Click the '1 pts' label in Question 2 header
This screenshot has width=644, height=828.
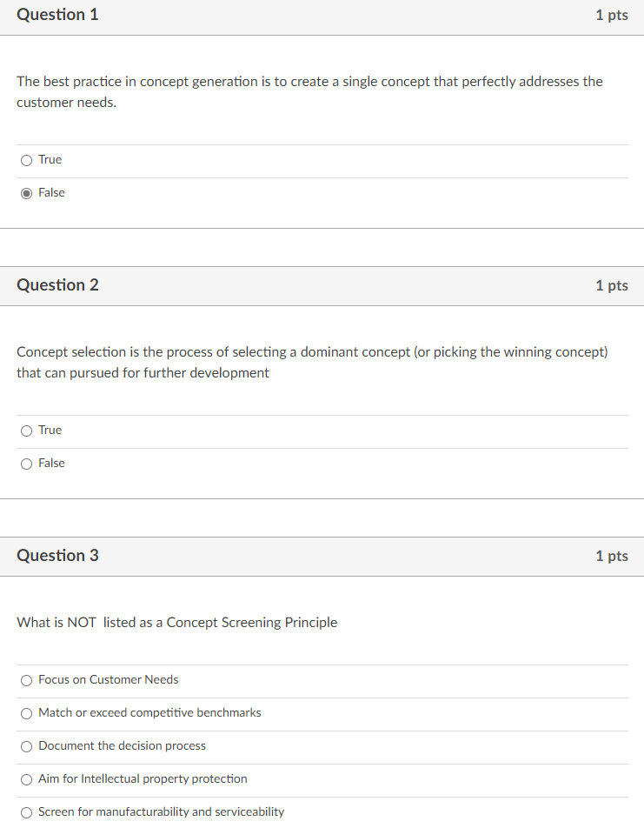click(x=611, y=286)
